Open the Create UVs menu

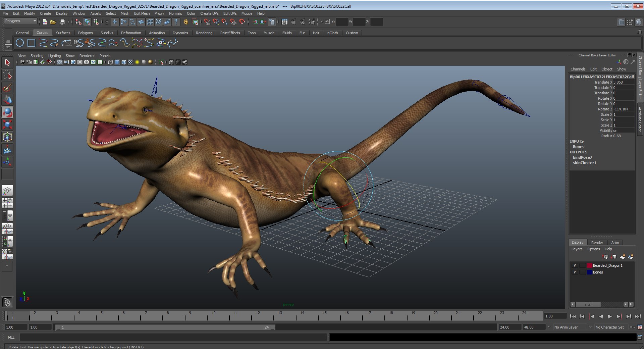pyautogui.click(x=209, y=13)
